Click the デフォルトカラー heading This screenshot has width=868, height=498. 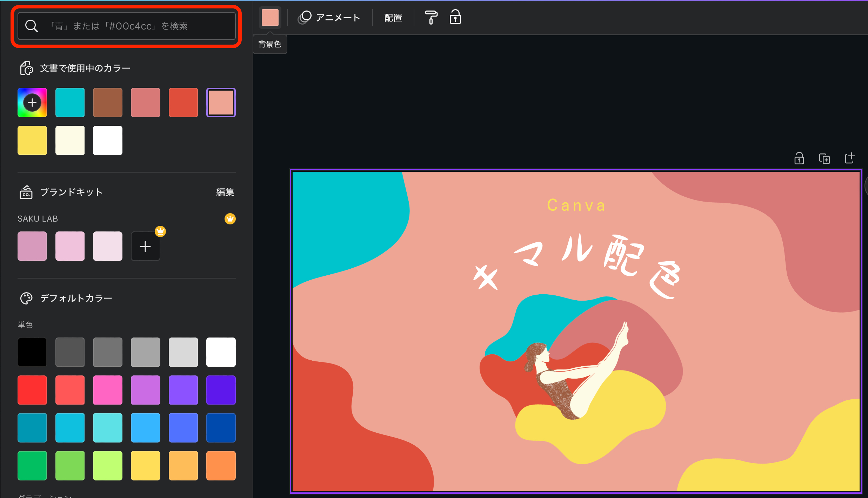coord(76,298)
